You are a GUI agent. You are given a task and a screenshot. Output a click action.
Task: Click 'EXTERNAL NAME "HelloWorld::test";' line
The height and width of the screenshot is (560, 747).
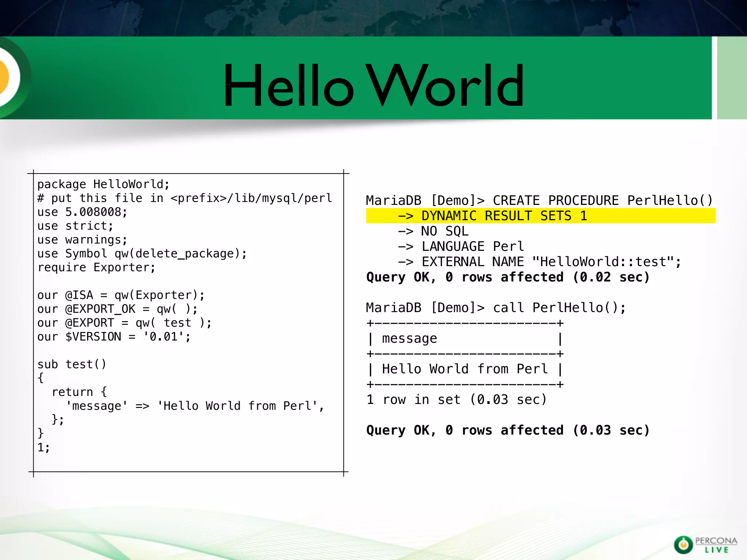click(x=539, y=262)
